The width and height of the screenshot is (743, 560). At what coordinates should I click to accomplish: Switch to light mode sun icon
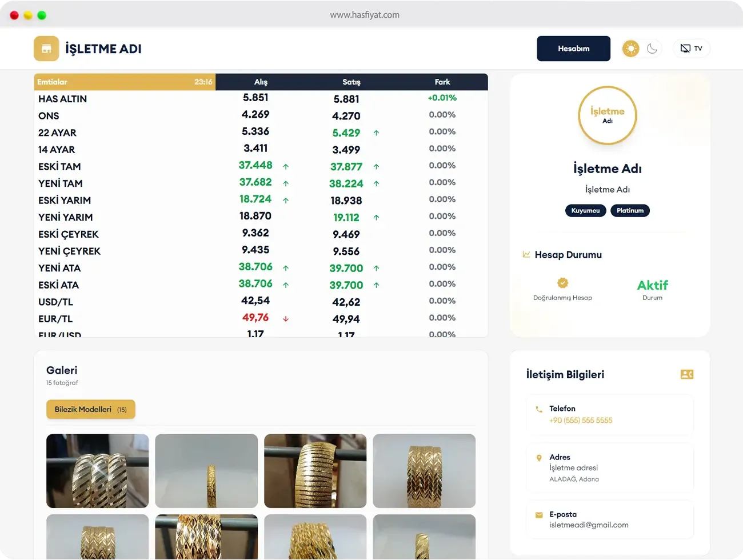pos(631,49)
